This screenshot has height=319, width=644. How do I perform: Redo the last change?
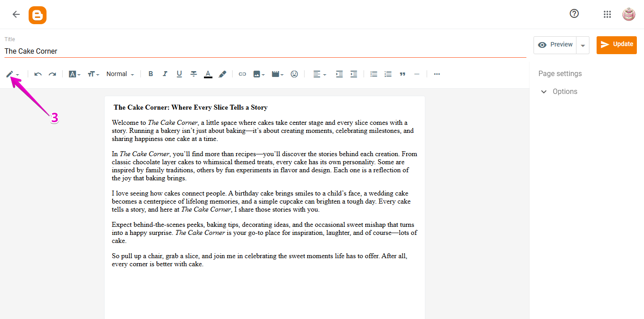click(52, 74)
